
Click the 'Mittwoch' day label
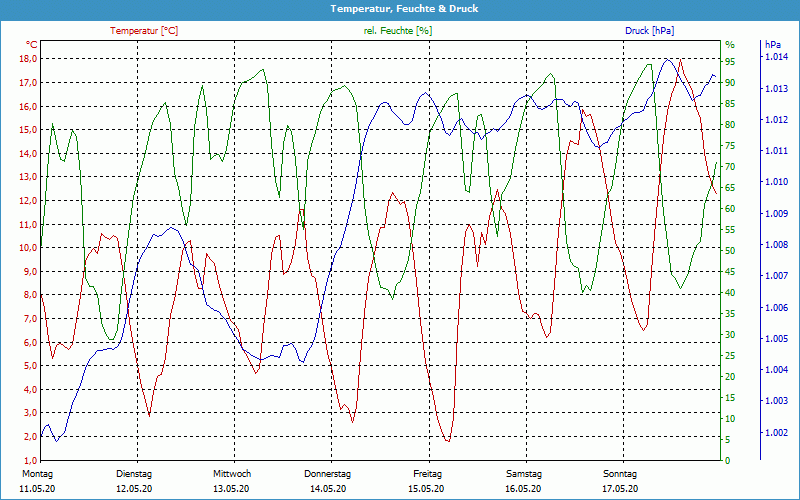point(232,474)
